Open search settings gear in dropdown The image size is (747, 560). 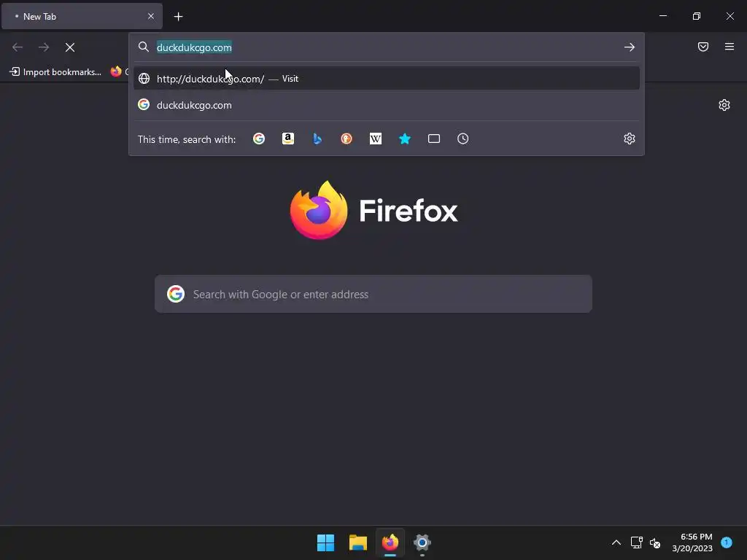pyautogui.click(x=630, y=139)
